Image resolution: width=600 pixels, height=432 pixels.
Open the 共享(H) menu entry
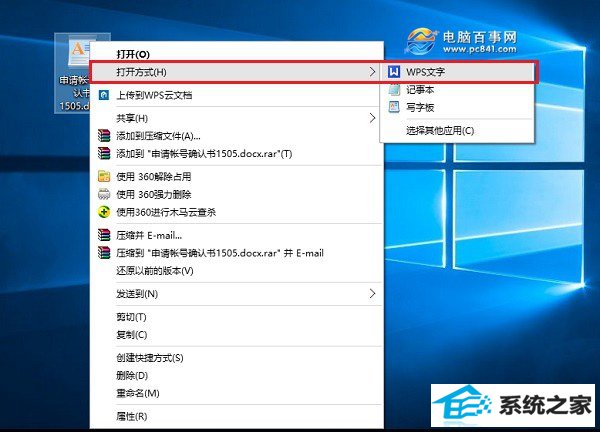click(x=236, y=118)
